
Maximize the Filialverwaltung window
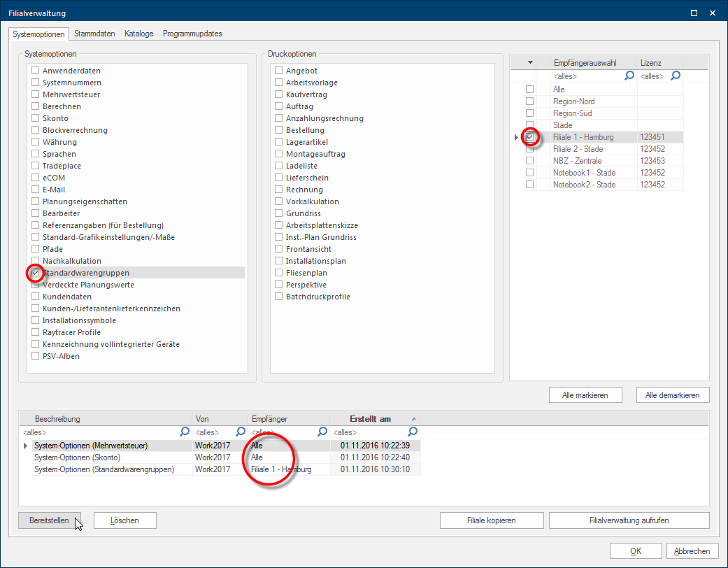694,13
